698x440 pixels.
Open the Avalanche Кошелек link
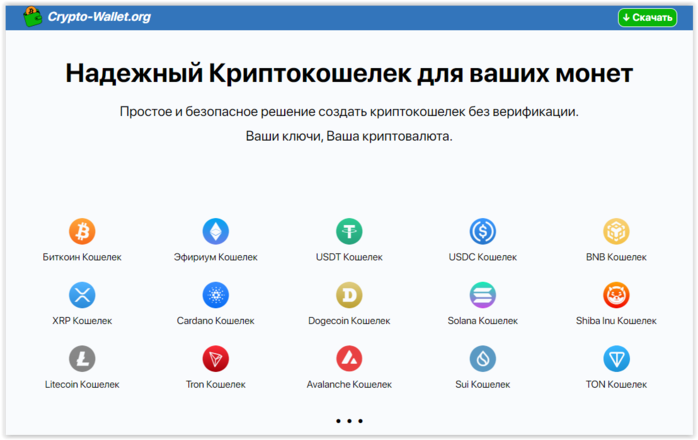click(x=349, y=384)
